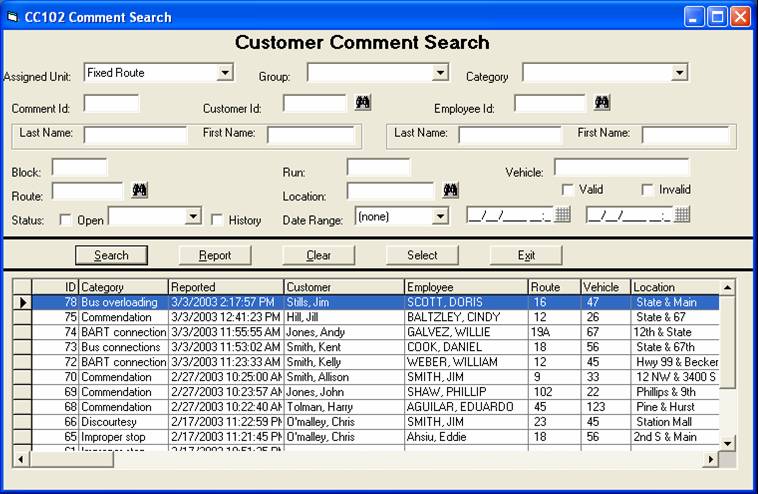
Task: Click the Report button
Action: [x=215, y=255]
